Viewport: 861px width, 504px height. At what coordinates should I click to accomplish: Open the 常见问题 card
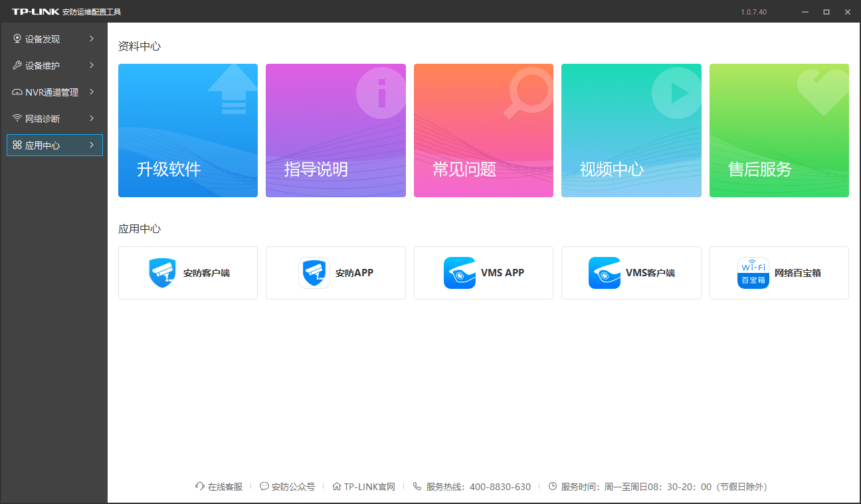coord(483,130)
